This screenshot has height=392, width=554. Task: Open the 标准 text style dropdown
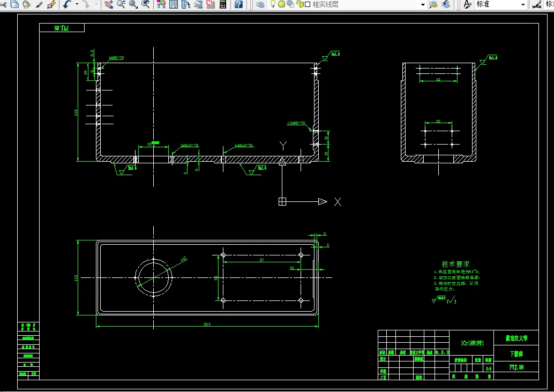coord(523,5)
